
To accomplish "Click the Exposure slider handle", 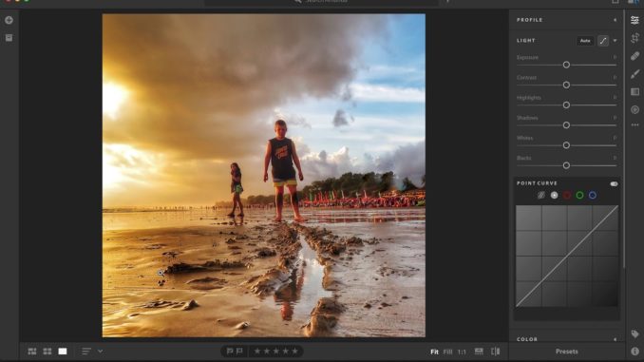I will [566, 65].
